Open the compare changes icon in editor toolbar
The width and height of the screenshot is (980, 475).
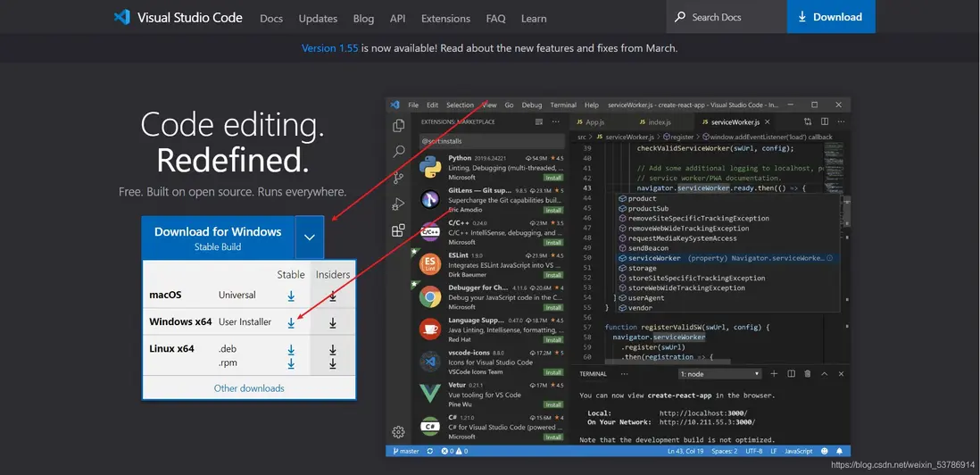(808, 121)
